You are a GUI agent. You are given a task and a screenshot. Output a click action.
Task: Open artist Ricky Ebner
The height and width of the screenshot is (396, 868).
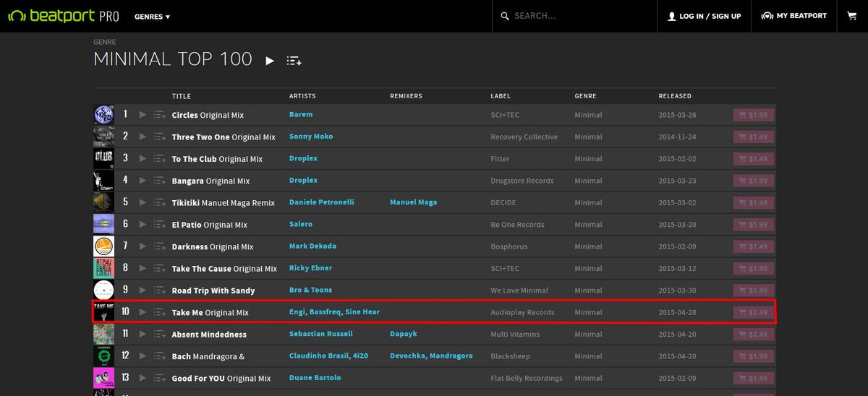tap(310, 268)
